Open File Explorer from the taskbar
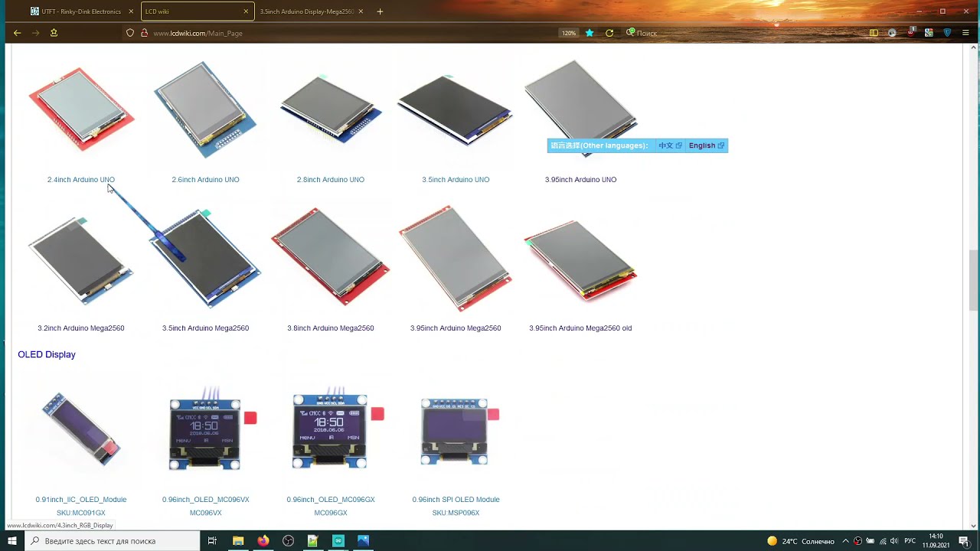 [x=238, y=541]
